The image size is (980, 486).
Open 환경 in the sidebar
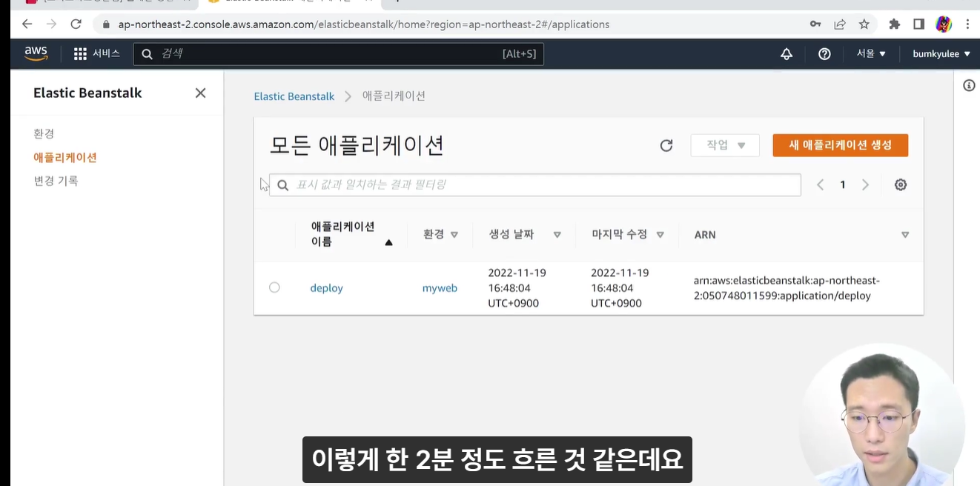point(44,133)
